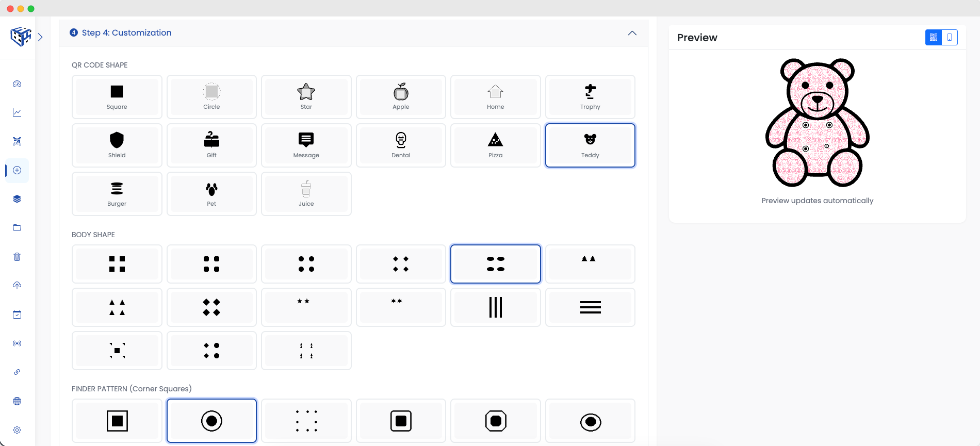
Task: Select the horizontal lines body shape
Action: tap(590, 307)
